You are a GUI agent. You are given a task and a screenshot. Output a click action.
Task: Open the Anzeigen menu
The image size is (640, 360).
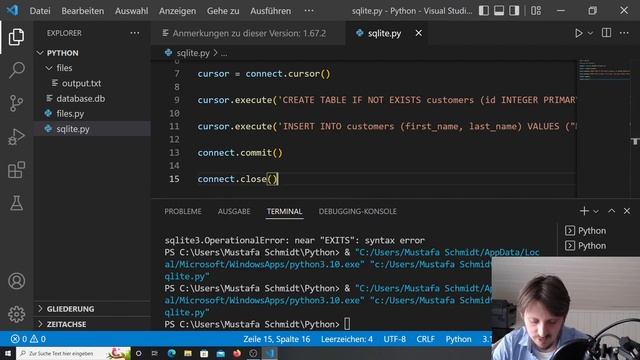(x=178, y=11)
